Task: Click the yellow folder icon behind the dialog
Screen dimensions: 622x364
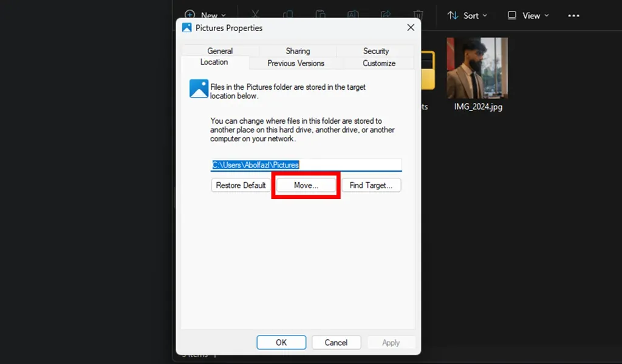Action: click(x=428, y=71)
